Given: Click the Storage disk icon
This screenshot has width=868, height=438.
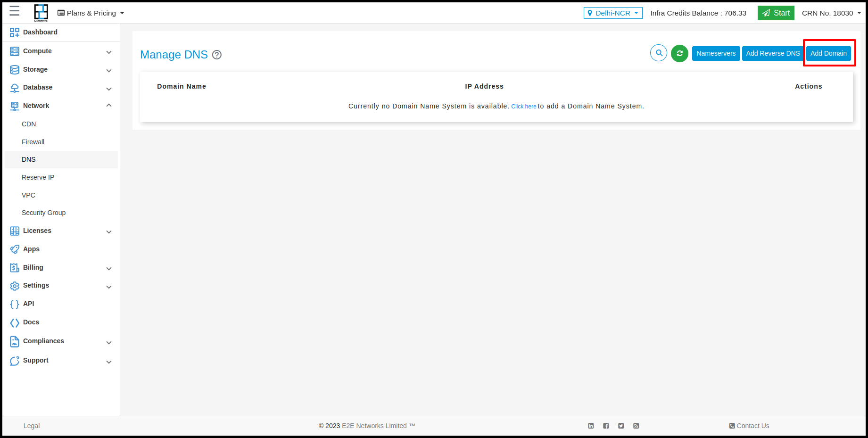Looking at the screenshot, I should (x=15, y=70).
